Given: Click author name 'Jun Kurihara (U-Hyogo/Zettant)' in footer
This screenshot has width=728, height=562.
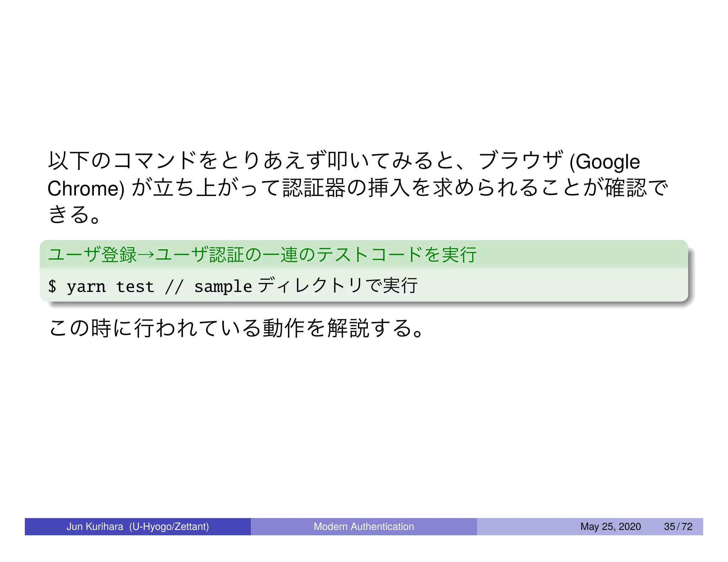Looking at the screenshot, I should click(138, 526).
